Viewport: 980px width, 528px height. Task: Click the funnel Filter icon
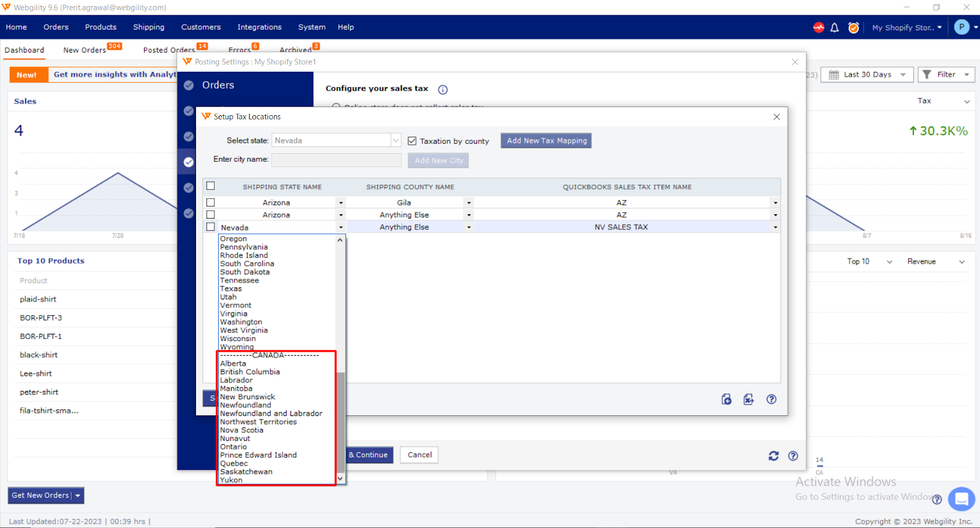927,75
